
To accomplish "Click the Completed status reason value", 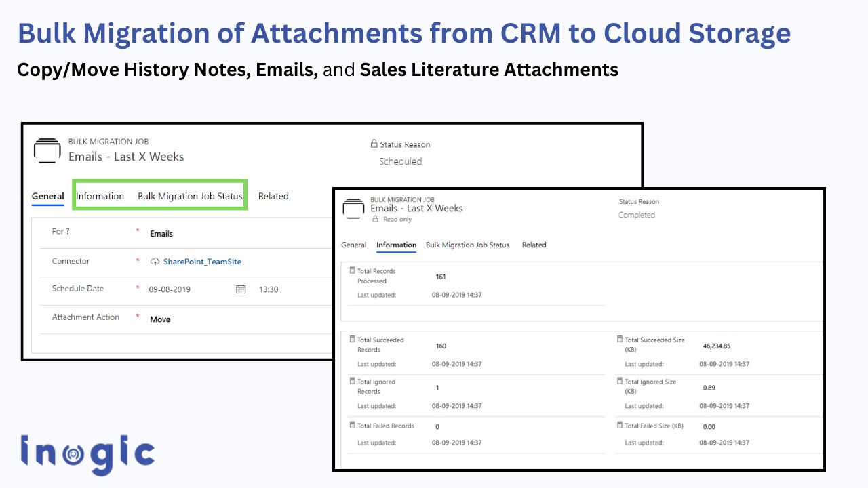I will [x=637, y=215].
